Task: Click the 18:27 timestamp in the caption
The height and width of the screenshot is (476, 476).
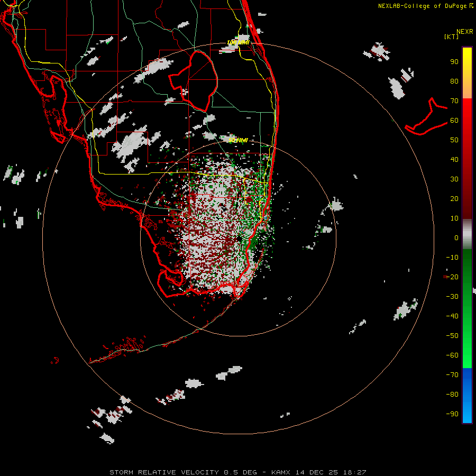Action: coord(354,472)
